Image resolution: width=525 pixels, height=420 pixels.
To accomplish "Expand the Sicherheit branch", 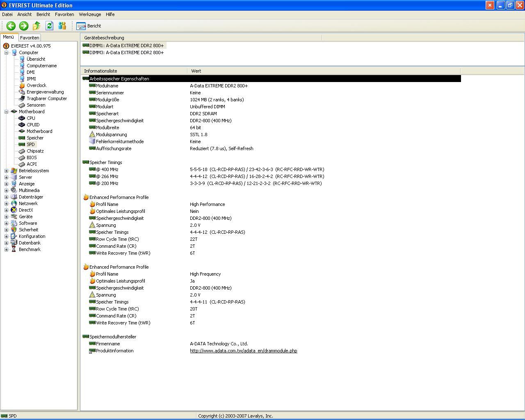I will pos(6,230).
